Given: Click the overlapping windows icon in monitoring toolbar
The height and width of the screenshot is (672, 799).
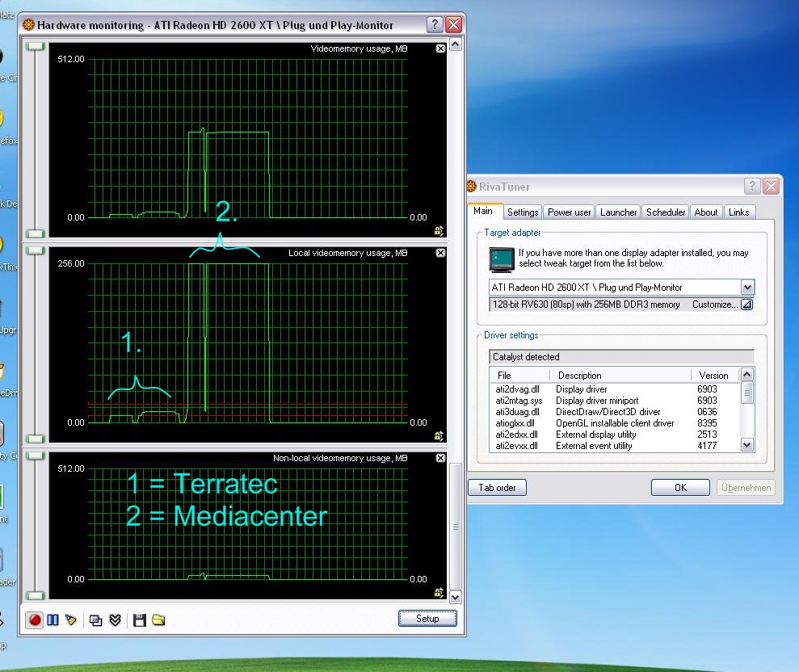Looking at the screenshot, I should point(95,619).
